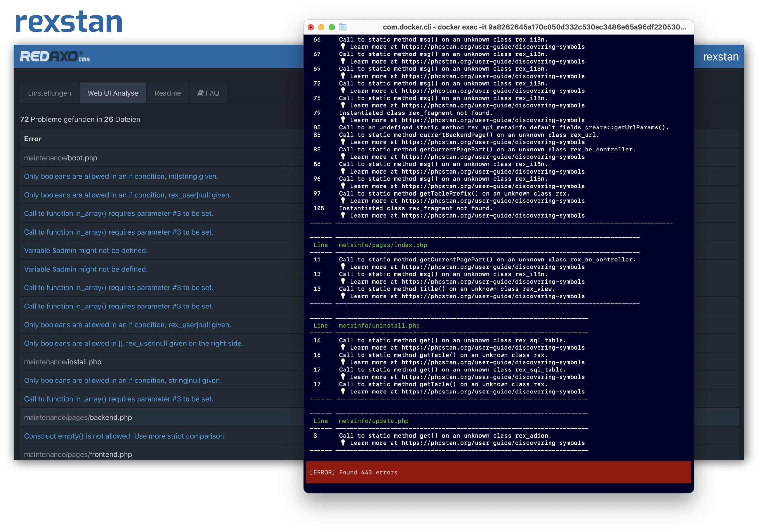
Task: Click the yellow minimize window button
Action: 321,27
